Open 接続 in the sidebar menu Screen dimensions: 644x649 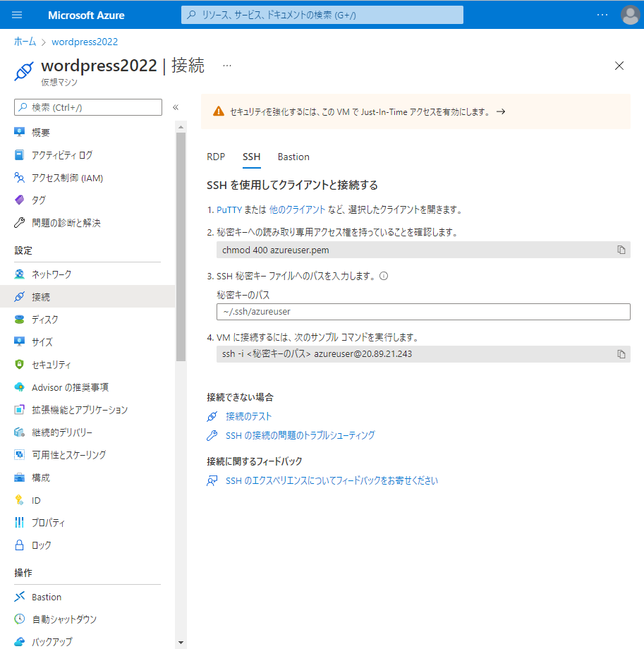[x=87, y=296]
